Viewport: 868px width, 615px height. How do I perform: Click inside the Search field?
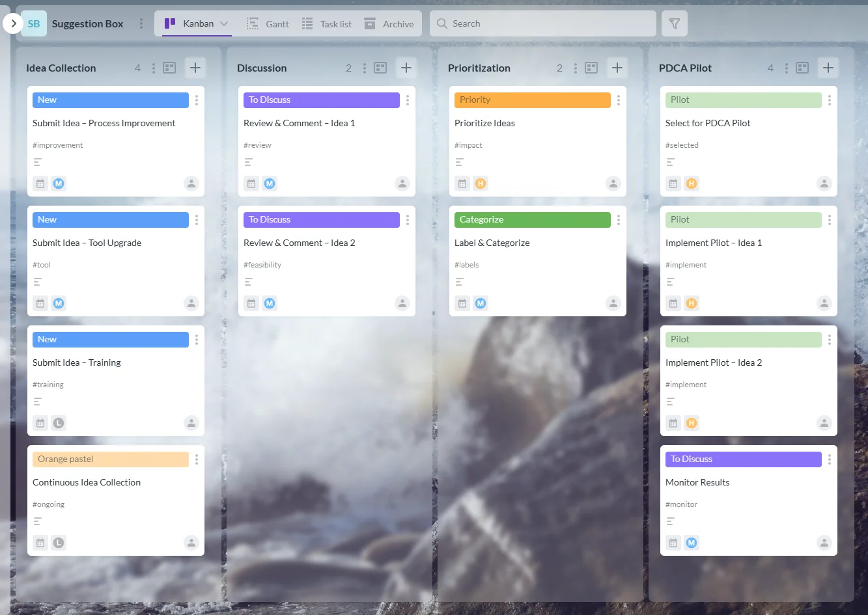(x=542, y=23)
